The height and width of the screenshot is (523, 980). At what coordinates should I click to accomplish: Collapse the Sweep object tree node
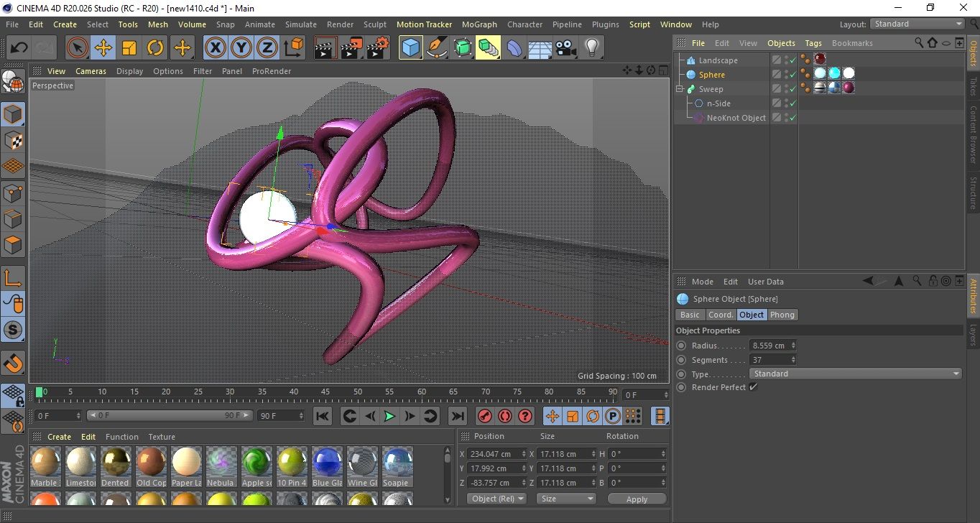[679, 89]
